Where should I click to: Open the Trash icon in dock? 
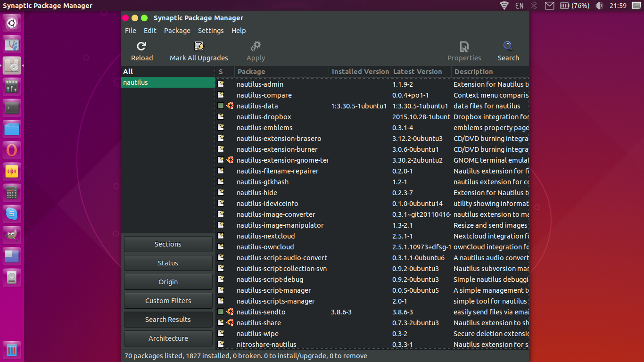tap(12, 350)
